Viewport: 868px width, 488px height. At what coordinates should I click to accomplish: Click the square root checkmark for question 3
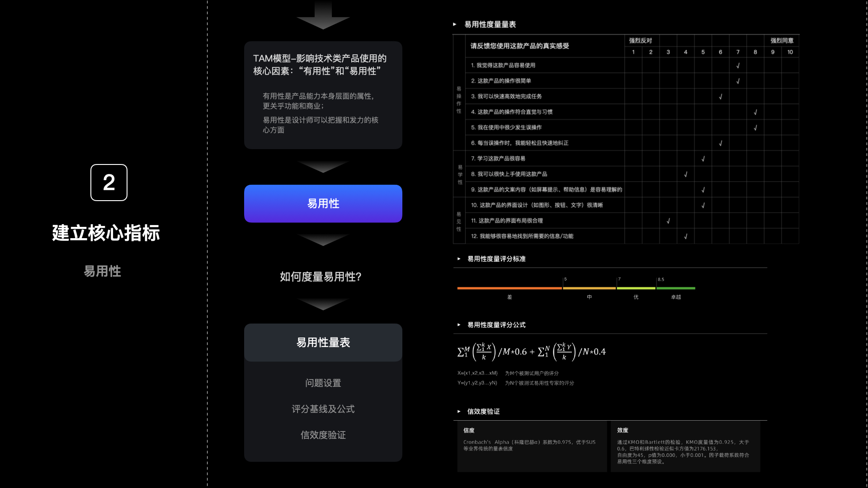[721, 96]
